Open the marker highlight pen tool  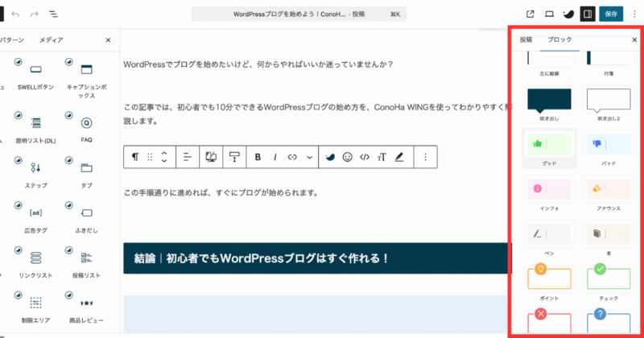399,157
